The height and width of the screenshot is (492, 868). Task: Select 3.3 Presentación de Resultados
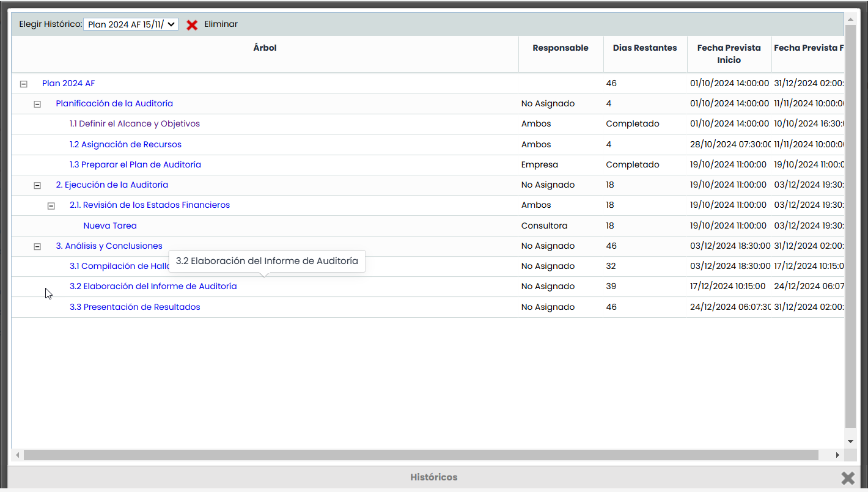(x=135, y=307)
